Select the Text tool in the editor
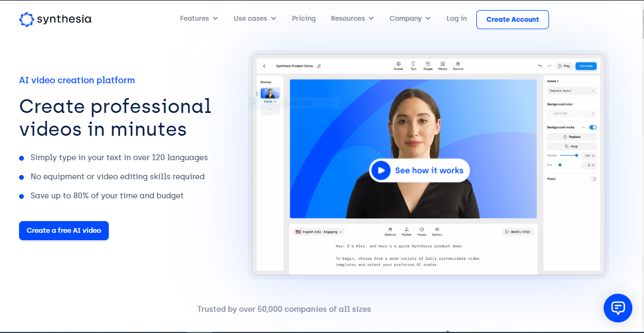This screenshot has height=333, width=644. [413, 66]
